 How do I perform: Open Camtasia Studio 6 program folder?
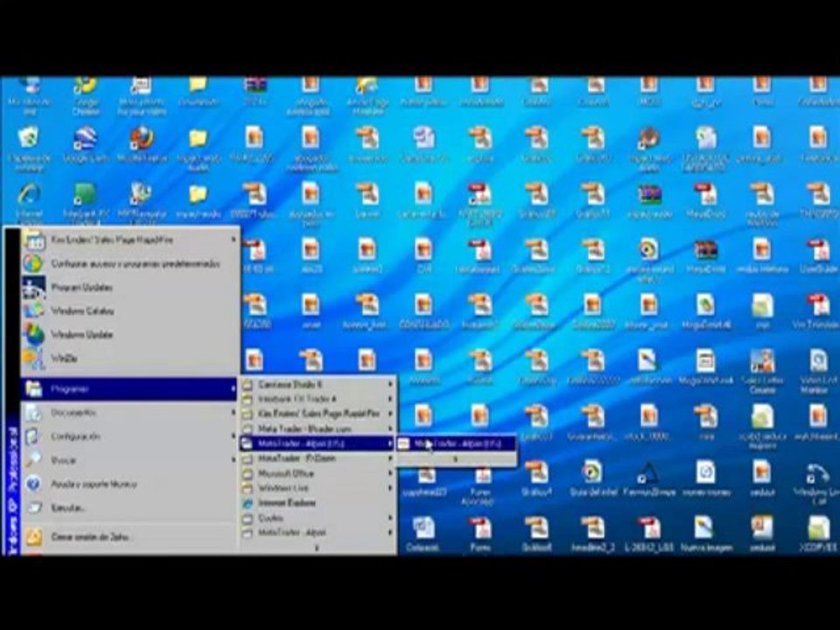[x=318, y=384]
